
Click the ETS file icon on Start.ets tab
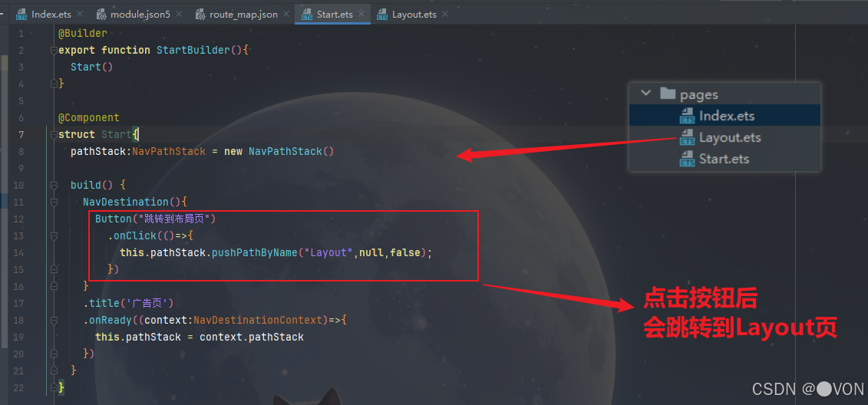pyautogui.click(x=307, y=15)
